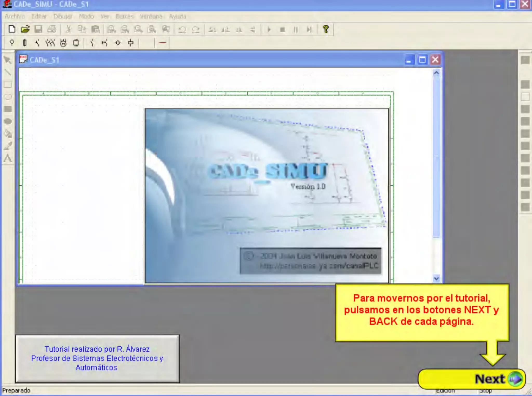
Task: Open the Dibujar menu
Action: pyautogui.click(x=63, y=16)
